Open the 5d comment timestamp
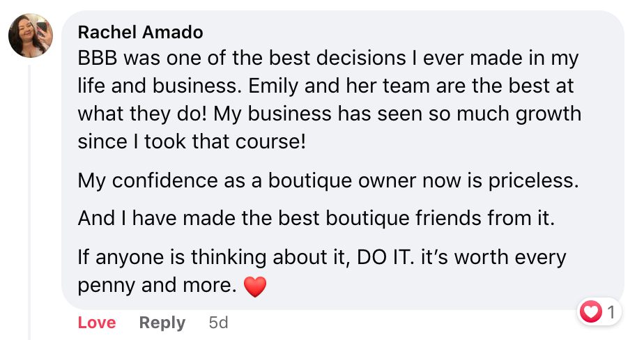Screen dimensions: 644x340 218,323
